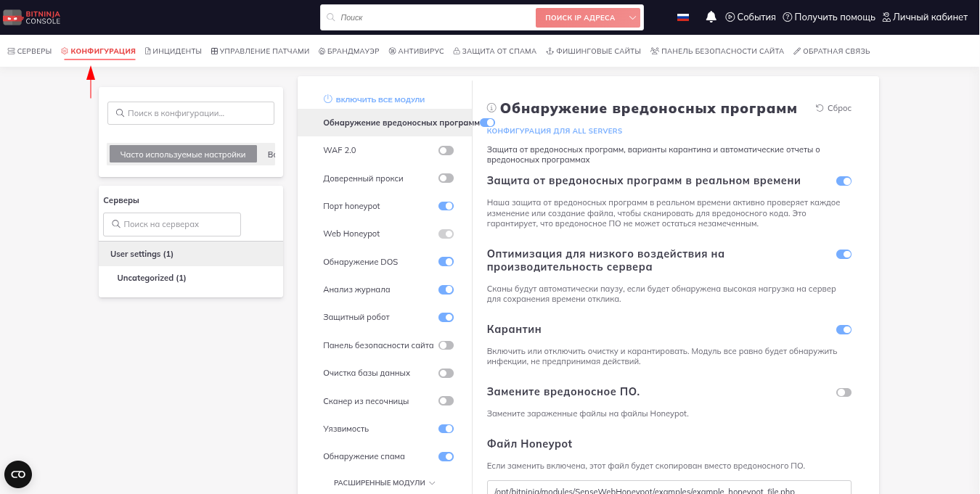Viewport: 980px width, 494px height.
Task: Disable the Порт honeypot module
Action: pos(446,206)
